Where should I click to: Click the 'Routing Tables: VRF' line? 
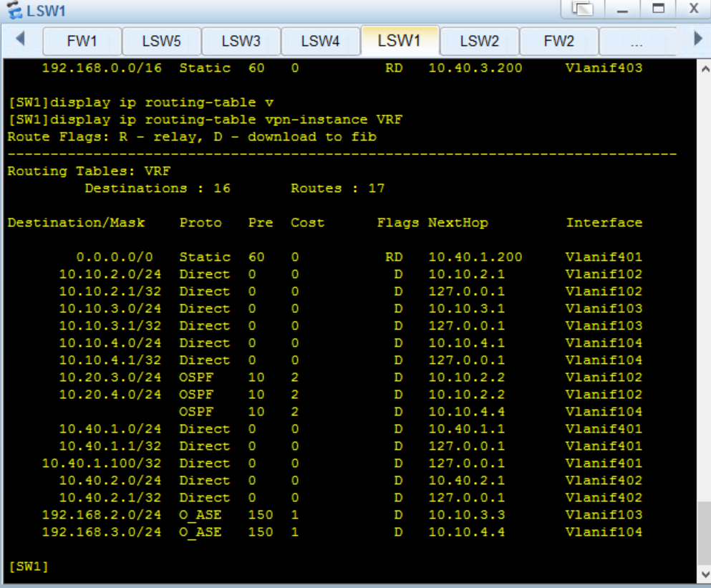pyautogui.click(x=89, y=171)
